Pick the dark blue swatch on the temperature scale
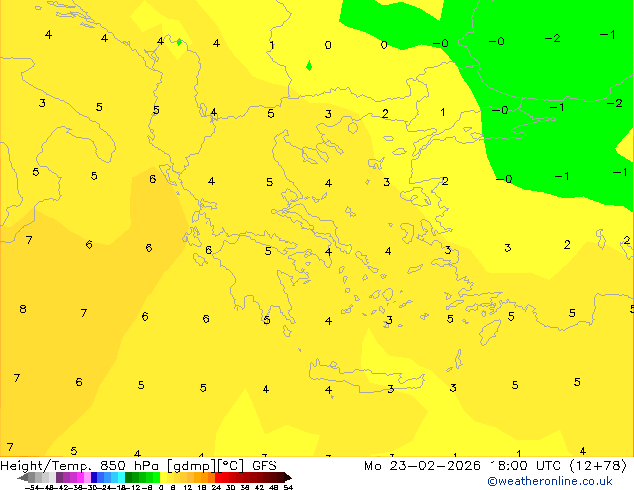 pyautogui.click(x=94, y=477)
